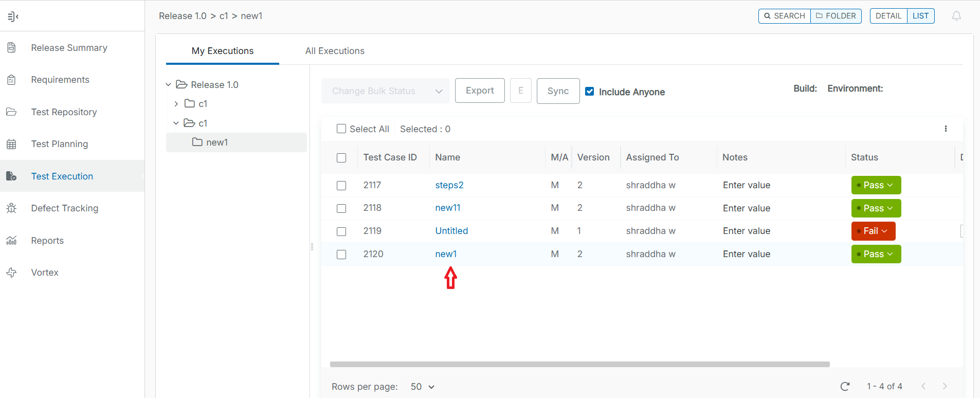The width and height of the screenshot is (980, 398).
Task: Switch to the All Executions tab
Action: pyautogui.click(x=335, y=51)
